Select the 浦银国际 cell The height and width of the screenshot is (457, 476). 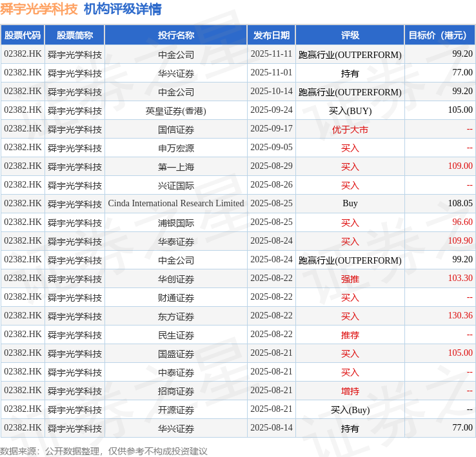176,223
